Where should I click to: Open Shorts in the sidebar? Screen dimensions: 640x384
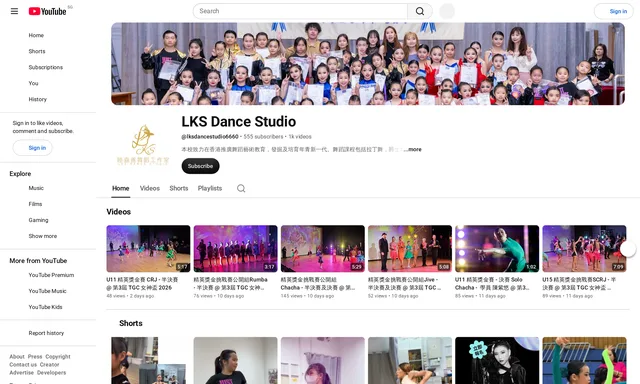37,51
